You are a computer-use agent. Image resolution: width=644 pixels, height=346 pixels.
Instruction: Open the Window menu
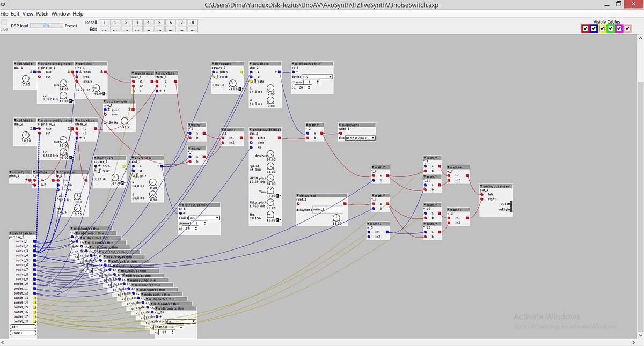tap(61, 13)
